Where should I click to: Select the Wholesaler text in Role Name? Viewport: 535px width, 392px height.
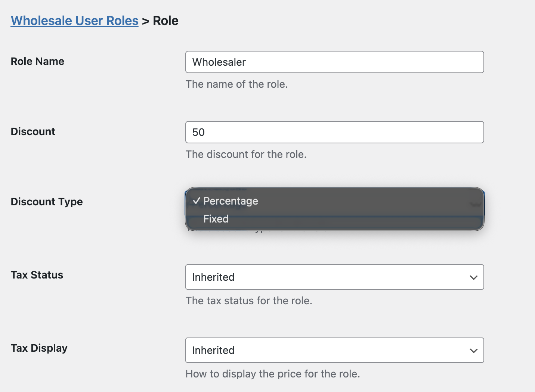219,62
